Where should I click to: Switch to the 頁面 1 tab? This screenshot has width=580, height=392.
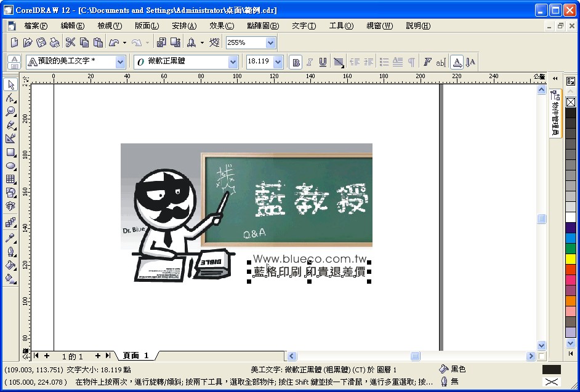point(135,356)
